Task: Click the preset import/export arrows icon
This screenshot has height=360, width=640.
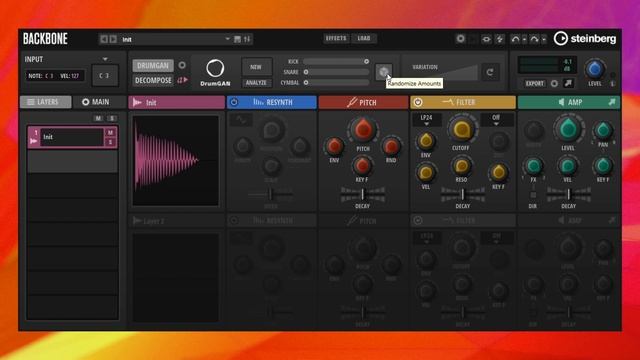Action: click(x=247, y=39)
